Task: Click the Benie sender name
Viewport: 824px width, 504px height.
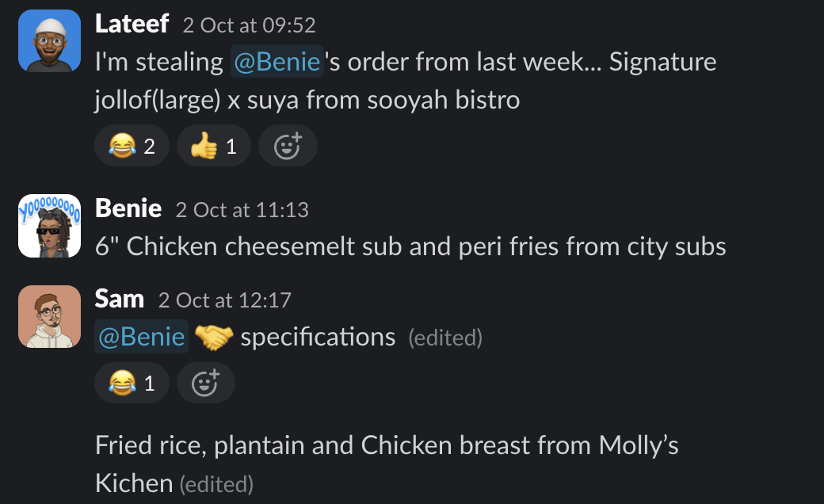Action: click(128, 208)
